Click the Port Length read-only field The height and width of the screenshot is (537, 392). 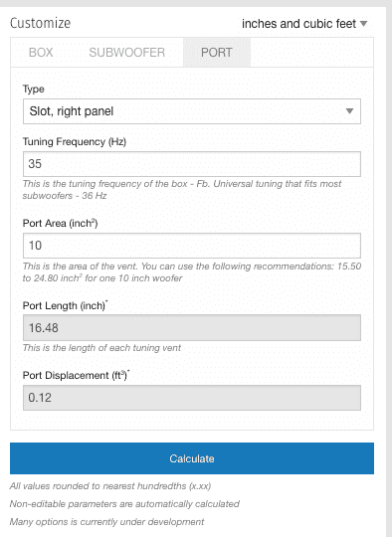[192, 328]
